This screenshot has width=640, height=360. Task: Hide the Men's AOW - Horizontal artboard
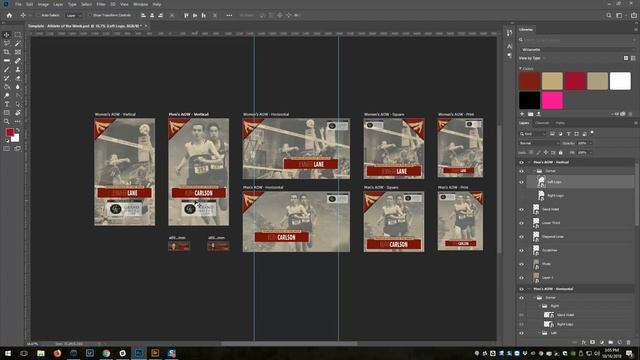(x=521, y=289)
